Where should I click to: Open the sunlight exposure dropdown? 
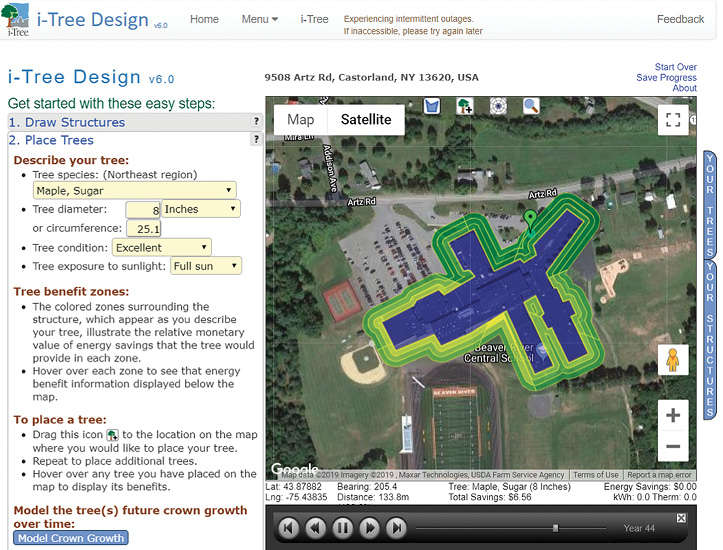(x=206, y=266)
